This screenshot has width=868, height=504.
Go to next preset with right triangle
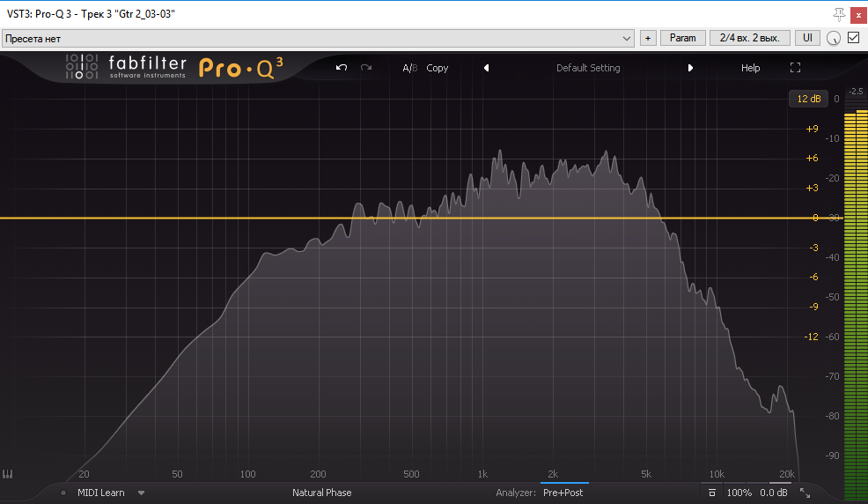[x=690, y=68]
